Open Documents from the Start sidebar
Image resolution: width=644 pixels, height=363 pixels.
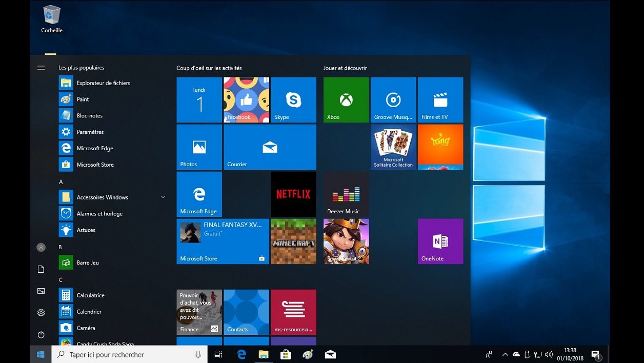click(x=41, y=269)
